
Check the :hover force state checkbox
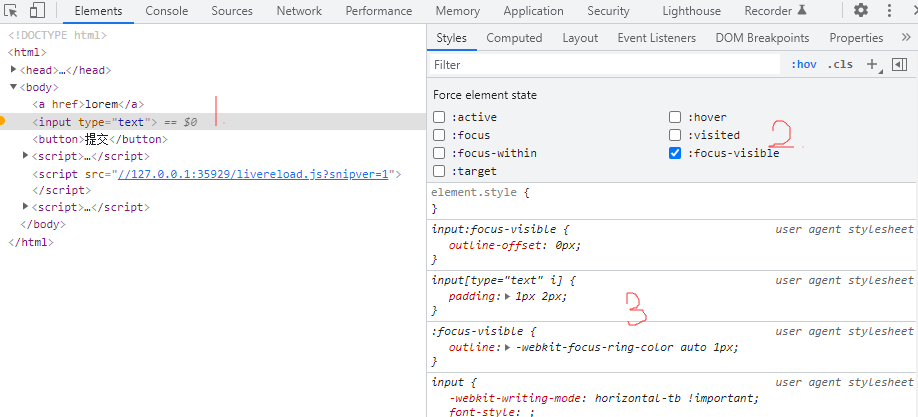pyautogui.click(x=675, y=117)
